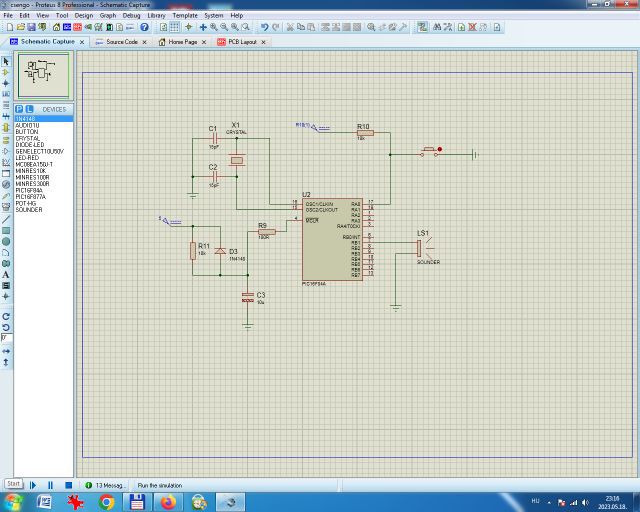Viewport: 640px width, 512px height.
Task: Click the overview schematic thumbnail
Action: 42,73
